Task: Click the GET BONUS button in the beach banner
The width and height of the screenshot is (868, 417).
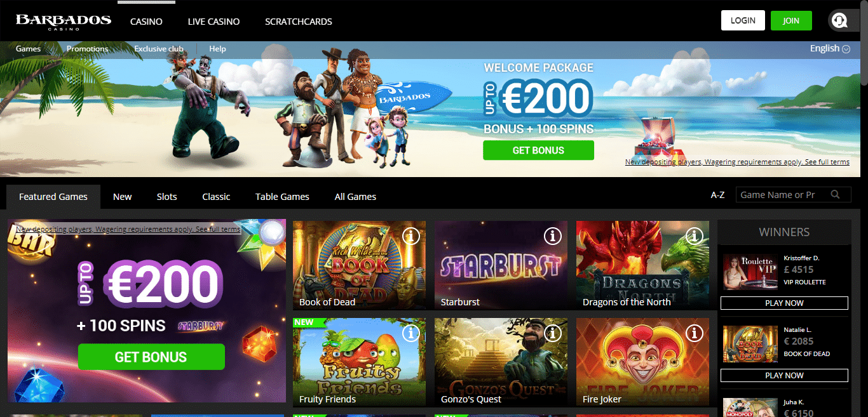Action: pos(538,150)
